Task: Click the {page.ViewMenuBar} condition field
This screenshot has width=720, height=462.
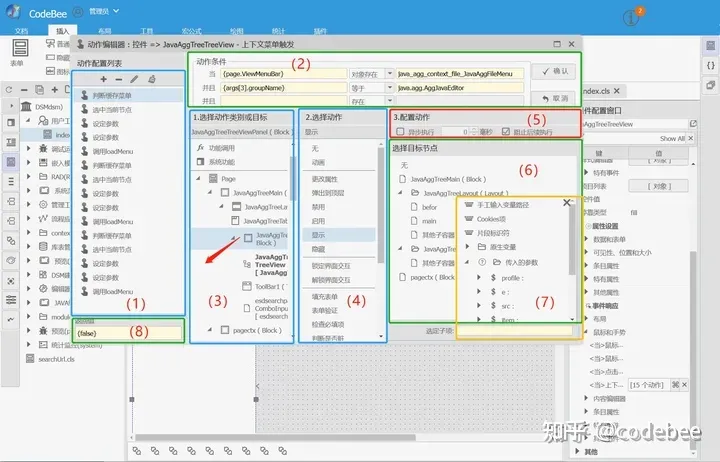Action: click(x=283, y=73)
